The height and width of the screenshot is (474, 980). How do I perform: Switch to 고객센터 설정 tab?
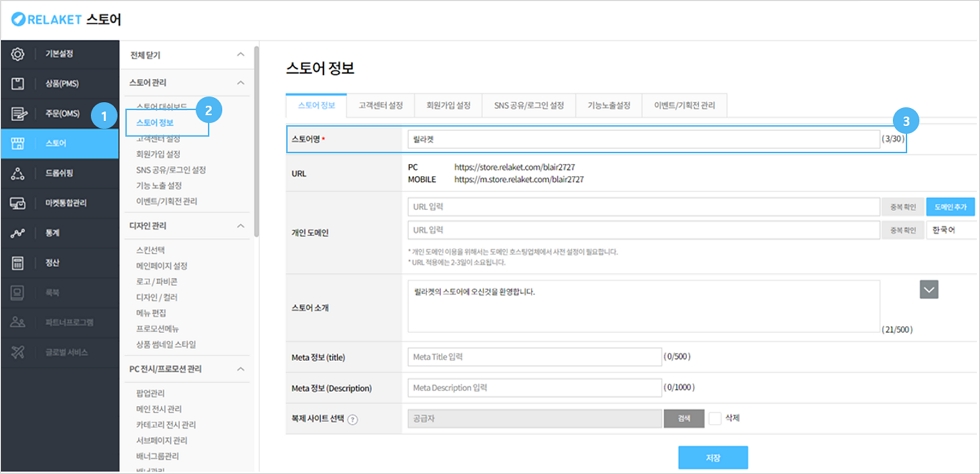(381, 105)
